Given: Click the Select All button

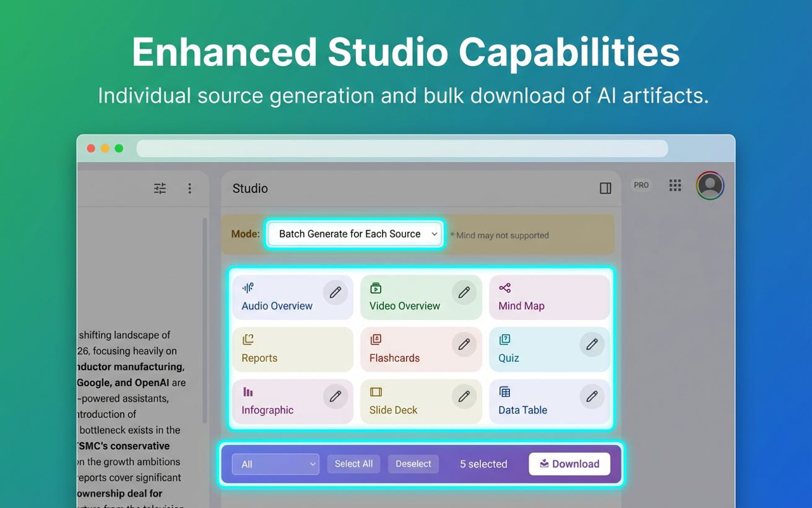Looking at the screenshot, I should pyautogui.click(x=353, y=464).
